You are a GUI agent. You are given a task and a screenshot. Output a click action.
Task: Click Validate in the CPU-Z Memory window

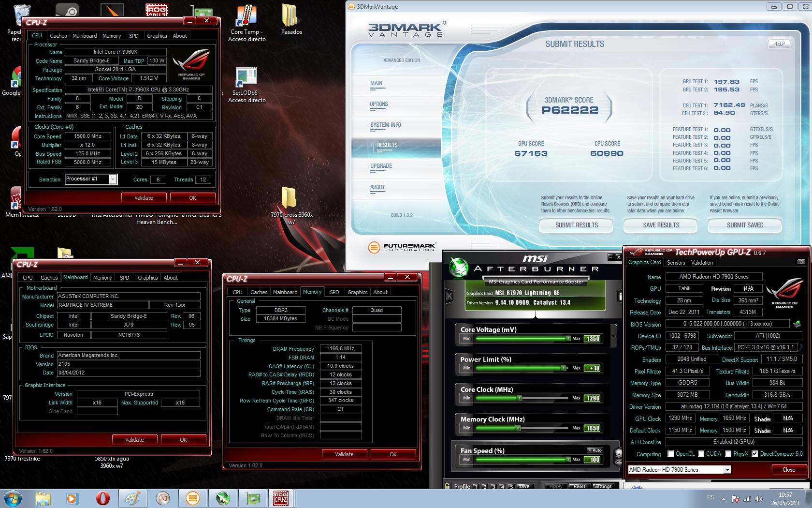(344, 454)
